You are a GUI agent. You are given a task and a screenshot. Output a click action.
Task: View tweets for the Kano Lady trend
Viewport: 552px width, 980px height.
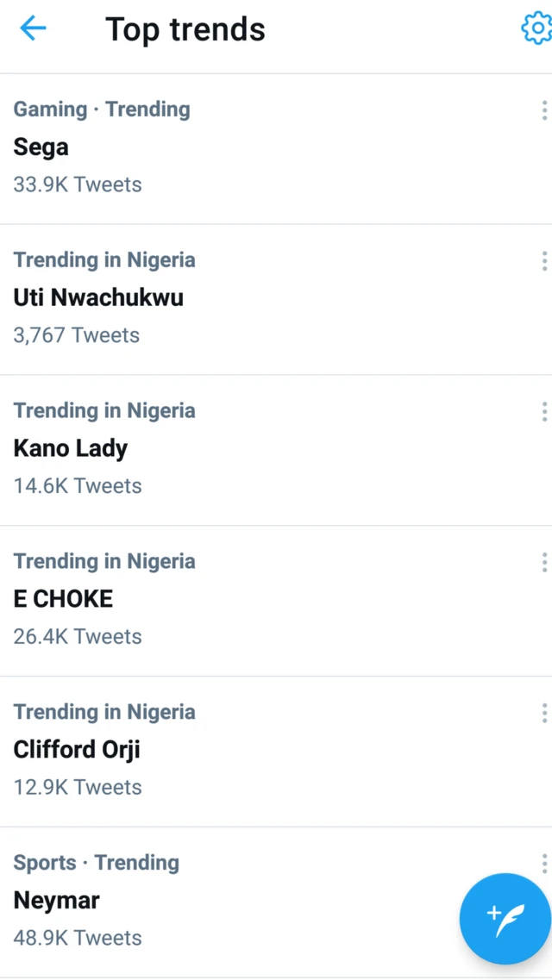pyautogui.click(x=70, y=448)
